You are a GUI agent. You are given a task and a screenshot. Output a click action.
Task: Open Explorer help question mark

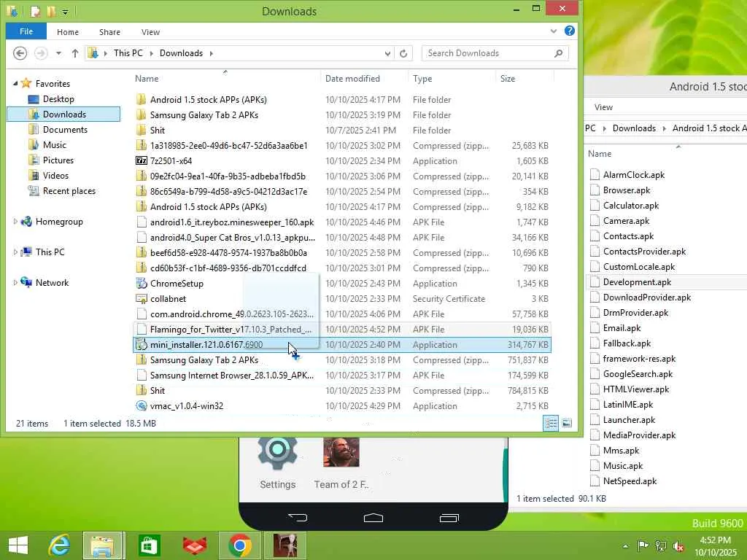click(569, 31)
